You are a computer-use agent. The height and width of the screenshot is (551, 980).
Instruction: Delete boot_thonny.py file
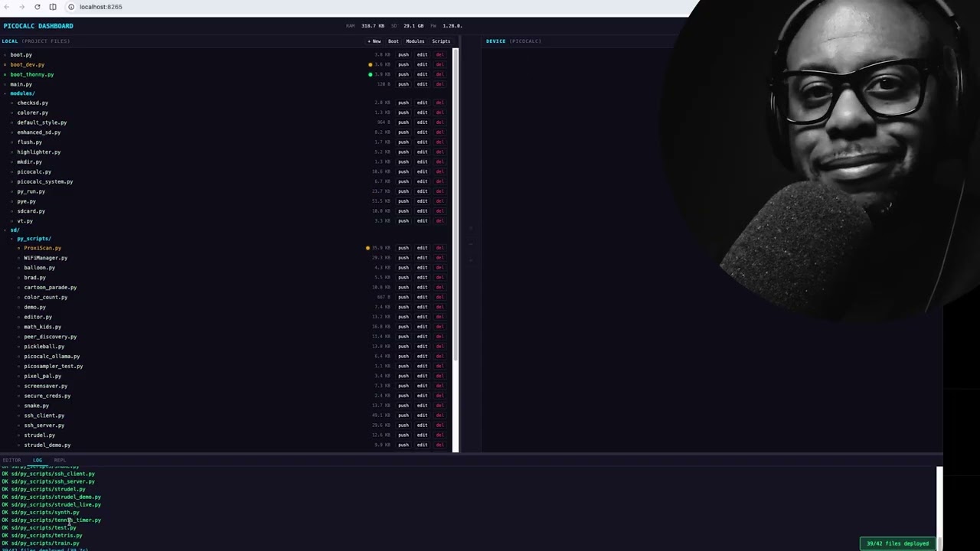pyautogui.click(x=439, y=75)
